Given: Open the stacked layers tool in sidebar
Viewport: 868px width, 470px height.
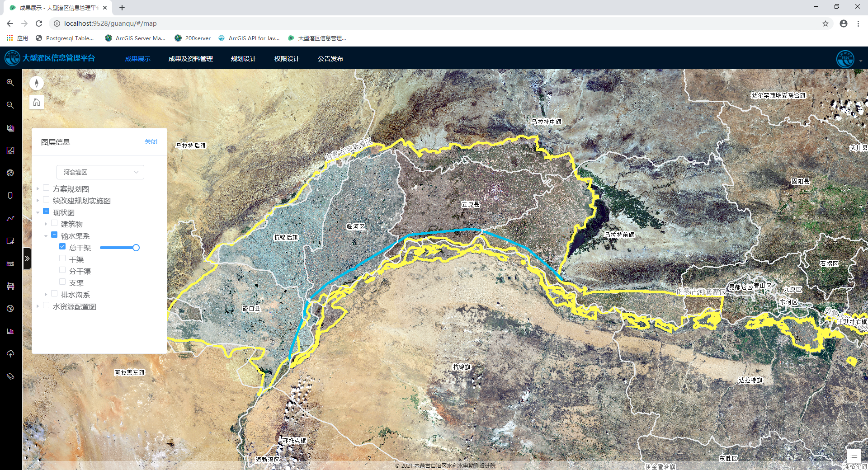Looking at the screenshot, I should [x=10, y=128].
